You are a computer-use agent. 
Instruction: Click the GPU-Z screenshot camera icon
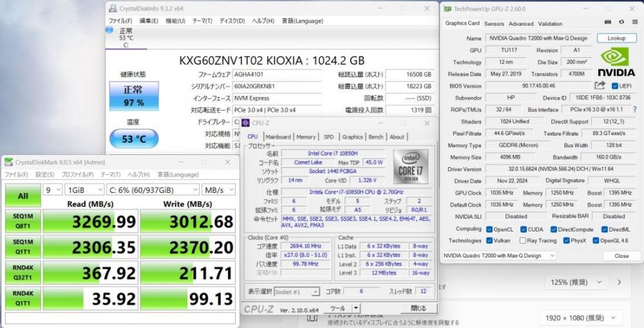[609, 22]
